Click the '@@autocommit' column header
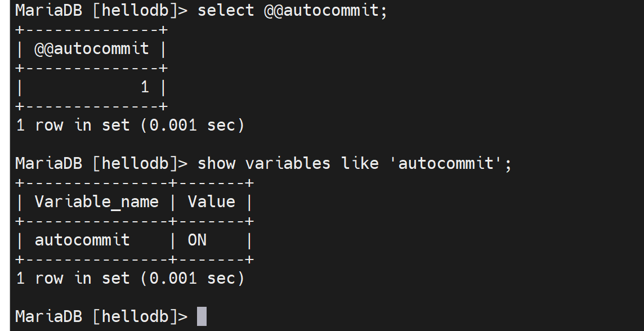This screenshot has width=644, height=331. click(92, 49)
